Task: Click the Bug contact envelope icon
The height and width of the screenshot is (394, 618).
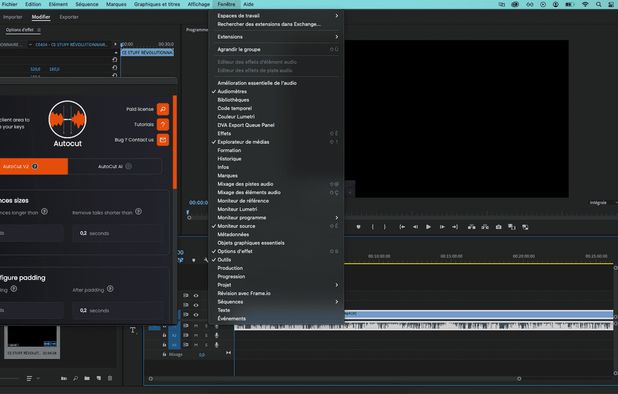Action: (163, 140)
